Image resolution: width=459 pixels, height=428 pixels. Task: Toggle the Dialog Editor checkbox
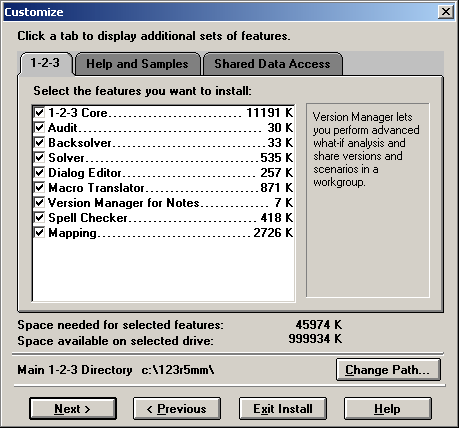(39, 172)
